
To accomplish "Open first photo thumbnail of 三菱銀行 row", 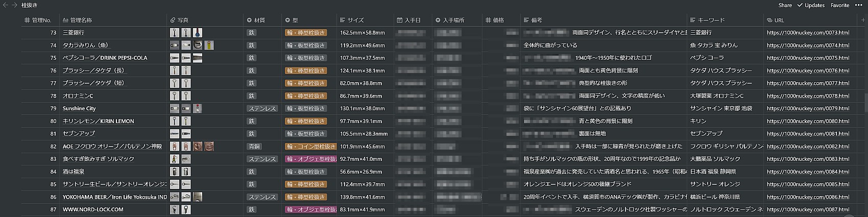I will (x=175, y=33).
